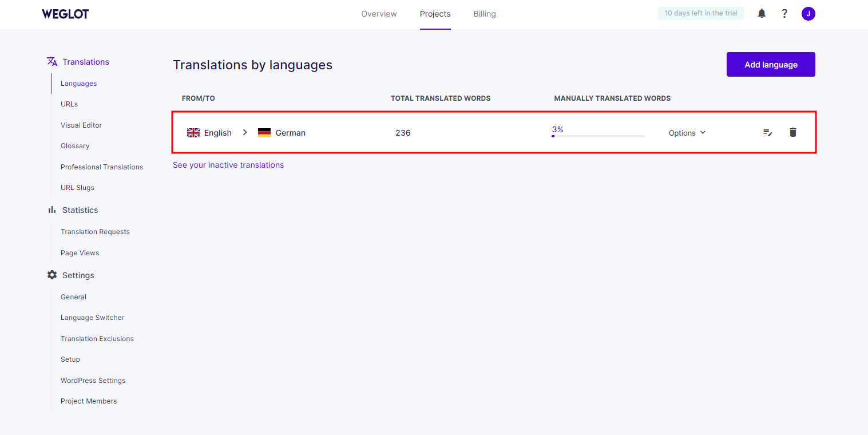Click the Translations section icon in sidebar

click(x=52, y=62)
